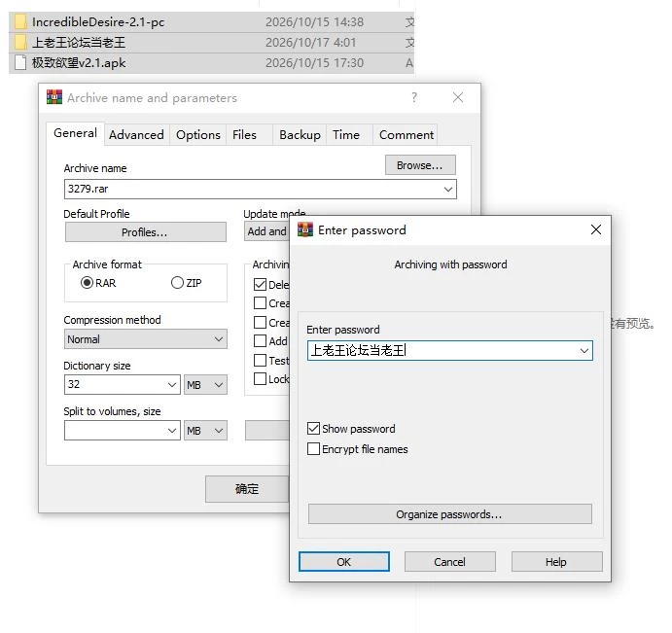Check the first Crea... archiving option checkbox
Viewport: 672px width, 633px height.
tap(260, 303)
